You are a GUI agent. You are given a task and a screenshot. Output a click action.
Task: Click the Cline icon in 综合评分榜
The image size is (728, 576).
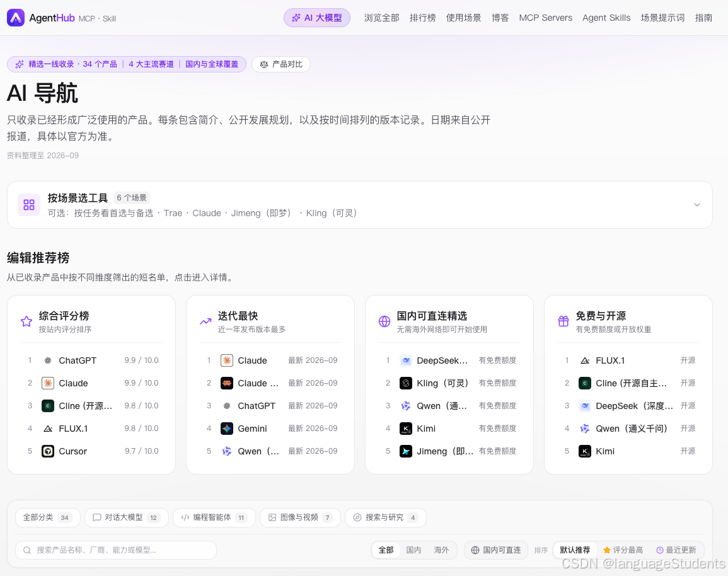click(x=48, y=406)
